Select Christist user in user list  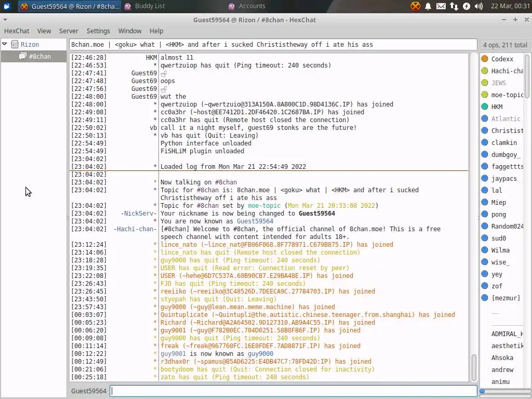pos(507,130)
